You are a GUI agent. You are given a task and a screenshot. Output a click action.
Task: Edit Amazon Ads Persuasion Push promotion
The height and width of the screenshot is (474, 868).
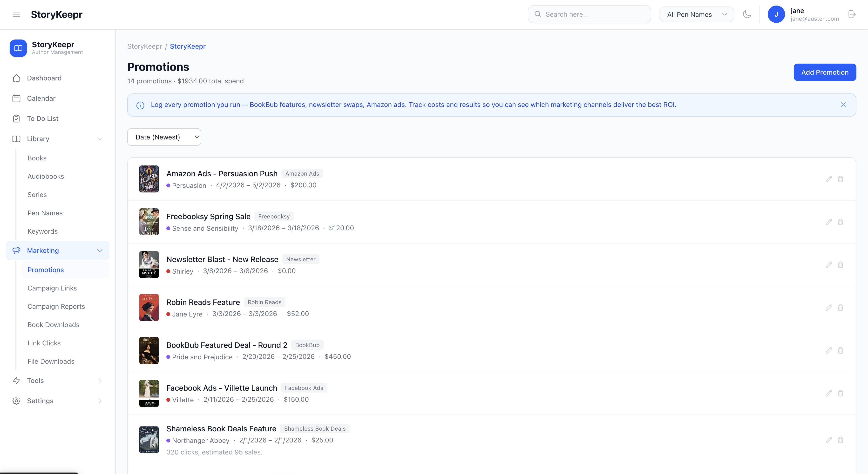pos(828,179)
